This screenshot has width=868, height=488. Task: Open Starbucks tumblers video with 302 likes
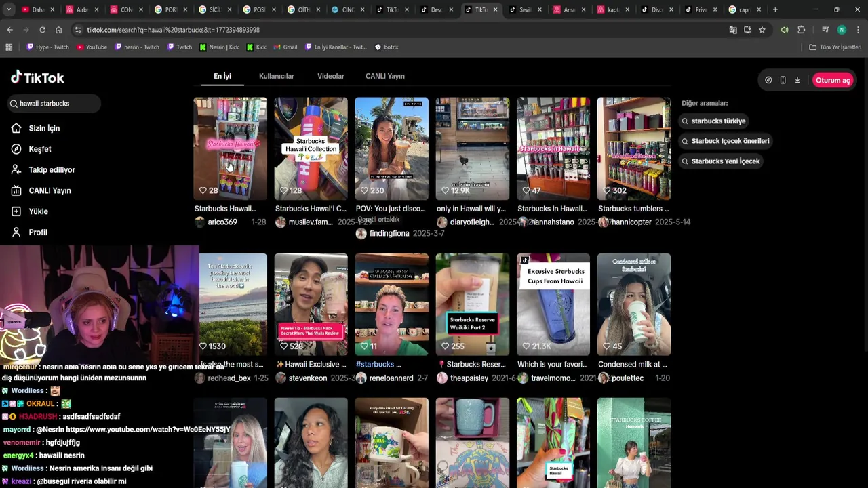pyautogui.click(x=633, y=148)
